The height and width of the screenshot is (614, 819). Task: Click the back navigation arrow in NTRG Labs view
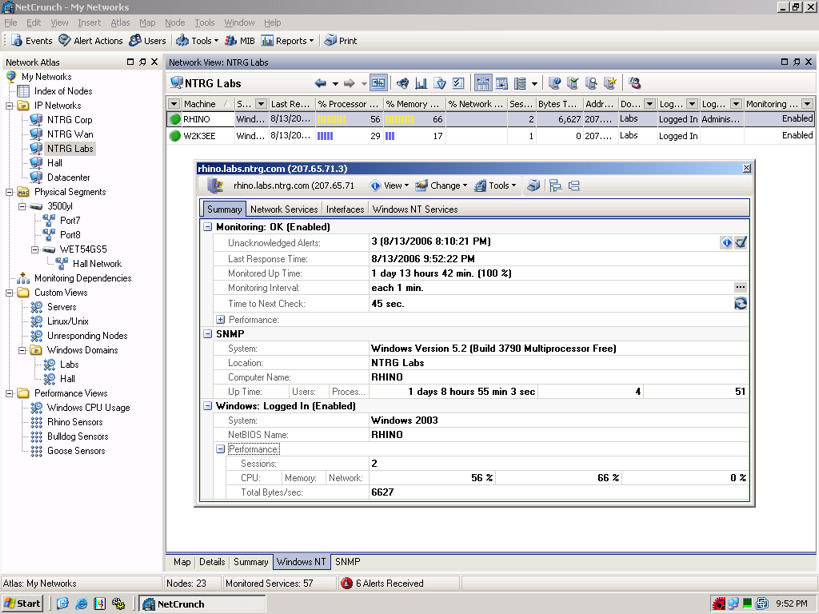click(320, 83)
